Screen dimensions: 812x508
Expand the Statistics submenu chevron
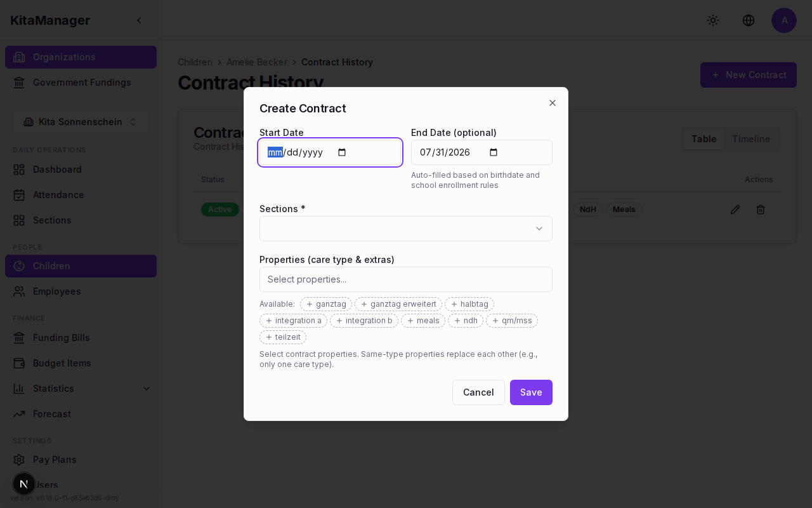pos(147,389)
